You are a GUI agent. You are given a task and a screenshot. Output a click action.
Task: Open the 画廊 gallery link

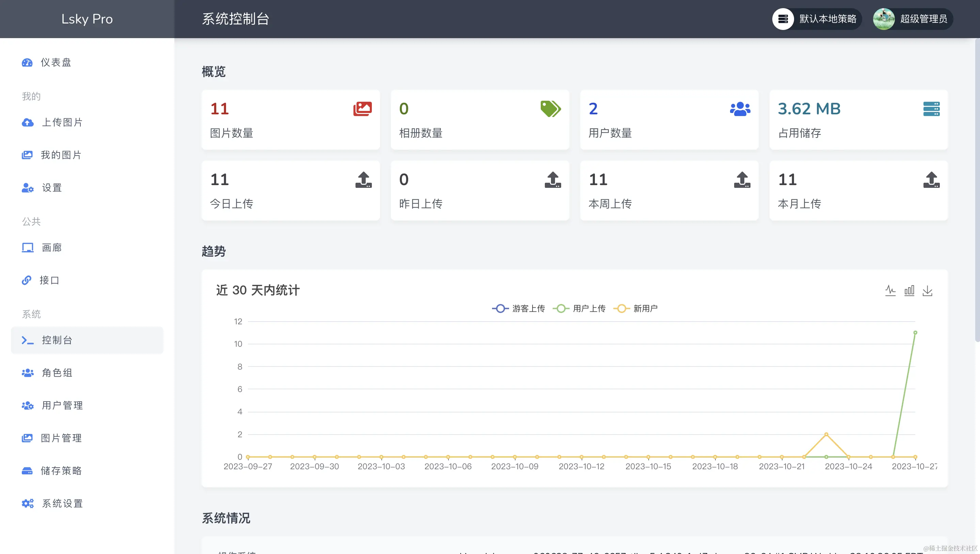coord(51,248)
